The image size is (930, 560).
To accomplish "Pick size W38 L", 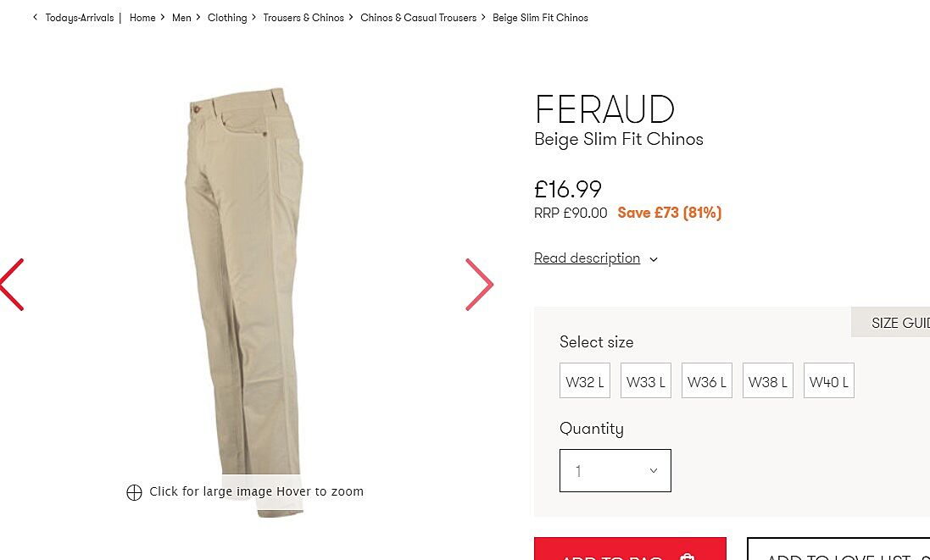I will pos(768,381).
